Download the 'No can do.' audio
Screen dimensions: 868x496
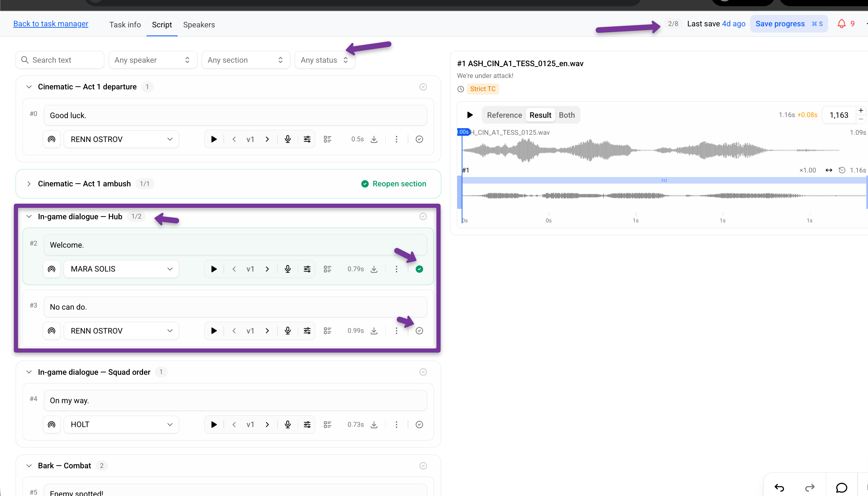[x=374, y=331]
